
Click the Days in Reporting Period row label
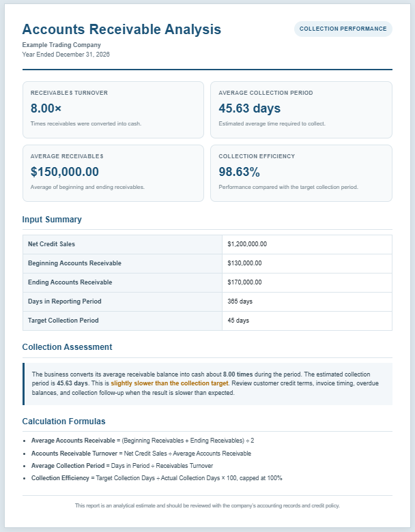coord(65,301)
